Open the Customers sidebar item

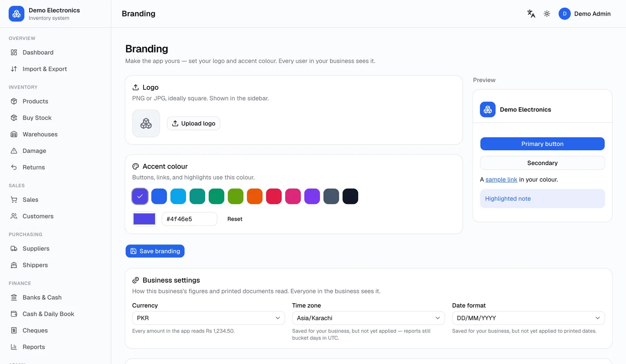[x=56, y=216]
